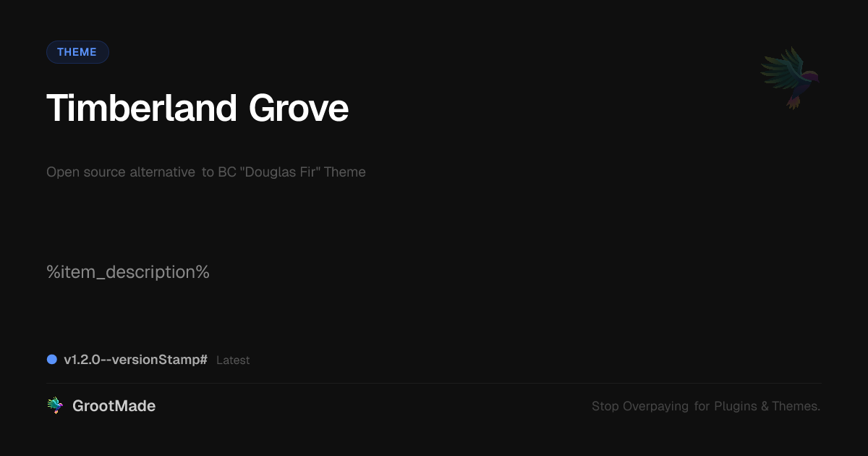This screenshot has height=456, width=868.
Task: Click the word Themes in the footer tagline
Action: coord(796,406)
